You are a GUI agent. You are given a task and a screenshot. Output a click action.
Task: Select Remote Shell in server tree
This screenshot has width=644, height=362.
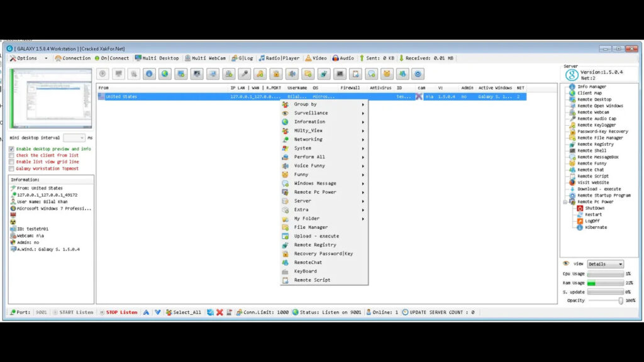[587, 151]
